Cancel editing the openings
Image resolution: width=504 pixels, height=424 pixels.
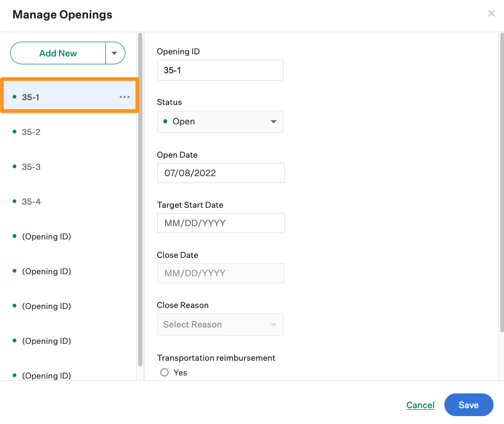[420, 404]
